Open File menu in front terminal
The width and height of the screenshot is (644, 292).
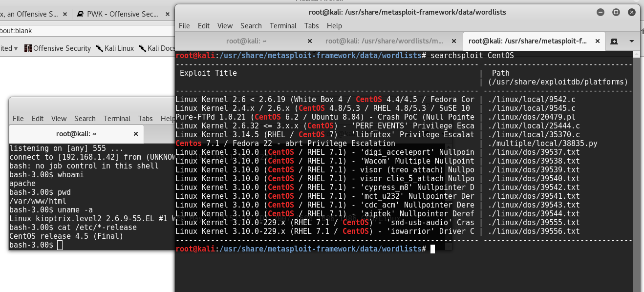184,26
